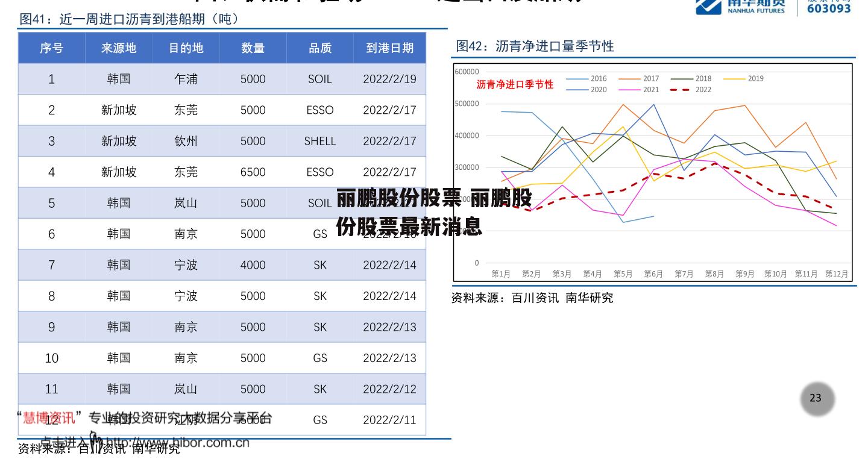Screen dimensions: 868x459
Task: Click the 第1月 x-axis label
Action: click(501, 274)
